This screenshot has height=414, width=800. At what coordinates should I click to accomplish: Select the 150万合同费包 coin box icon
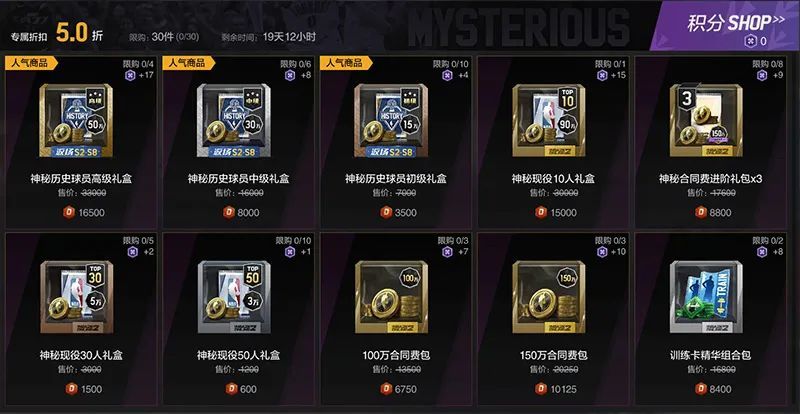549,297
